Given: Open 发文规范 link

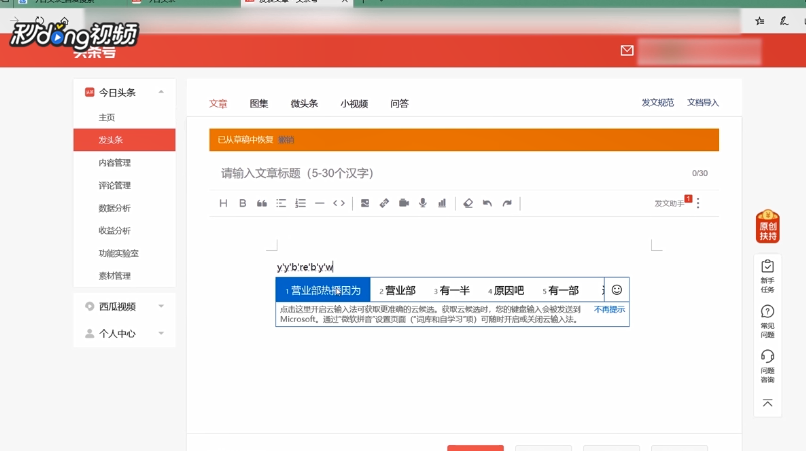Looking at the screenshot, I should (x=657, y=102).
